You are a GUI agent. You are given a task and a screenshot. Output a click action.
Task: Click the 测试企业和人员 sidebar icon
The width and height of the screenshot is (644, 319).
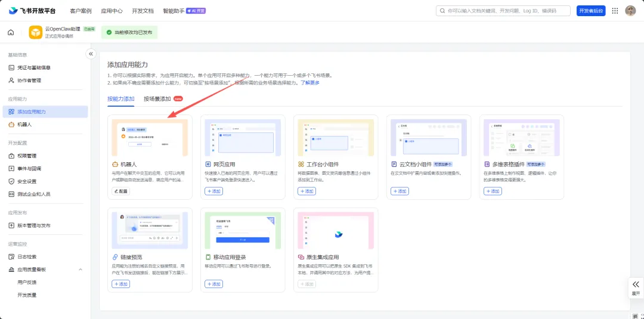[11, 194]
